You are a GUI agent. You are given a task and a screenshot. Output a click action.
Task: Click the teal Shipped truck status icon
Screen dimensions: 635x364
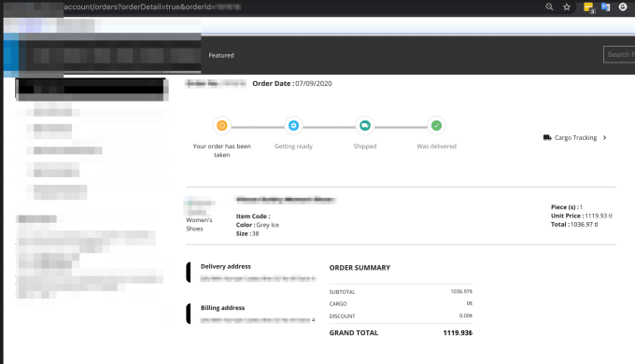point(365,125)
